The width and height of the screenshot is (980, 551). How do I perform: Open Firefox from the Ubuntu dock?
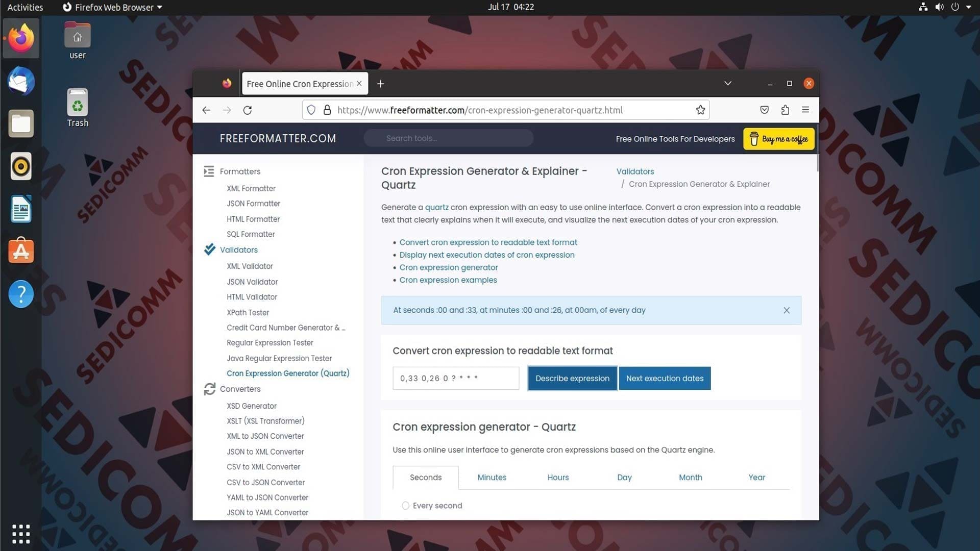tap(21, 38)
